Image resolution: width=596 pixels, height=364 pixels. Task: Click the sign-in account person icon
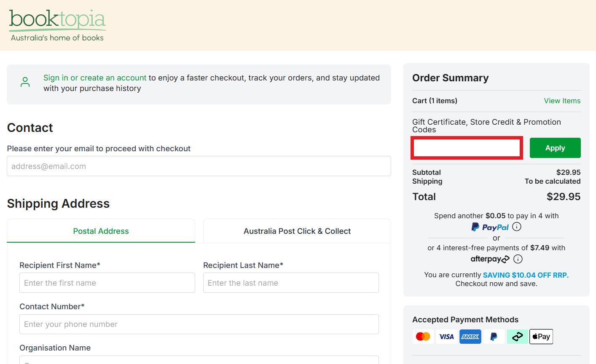25,82
